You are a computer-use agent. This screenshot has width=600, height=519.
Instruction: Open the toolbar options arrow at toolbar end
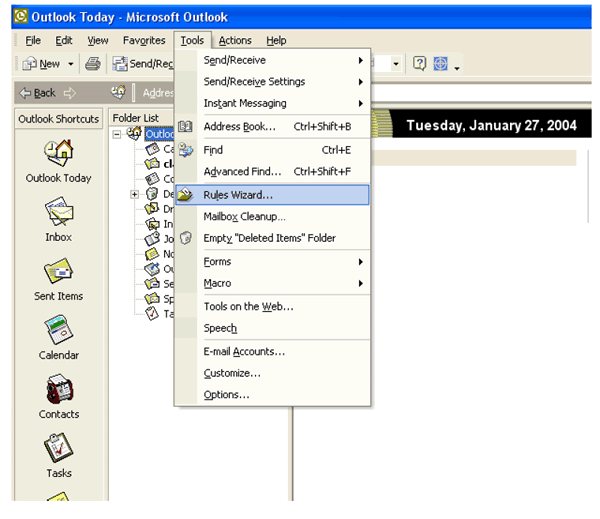[x=457, y=68]
